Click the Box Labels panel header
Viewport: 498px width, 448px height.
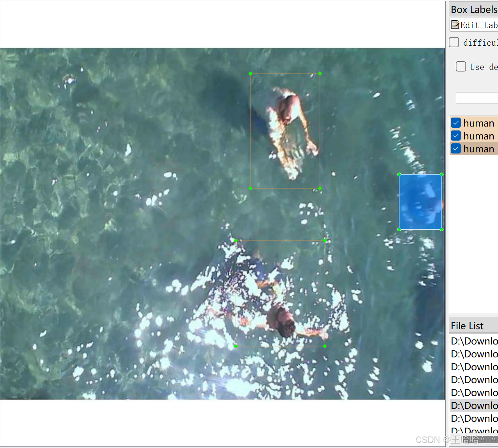click(473, 9)
